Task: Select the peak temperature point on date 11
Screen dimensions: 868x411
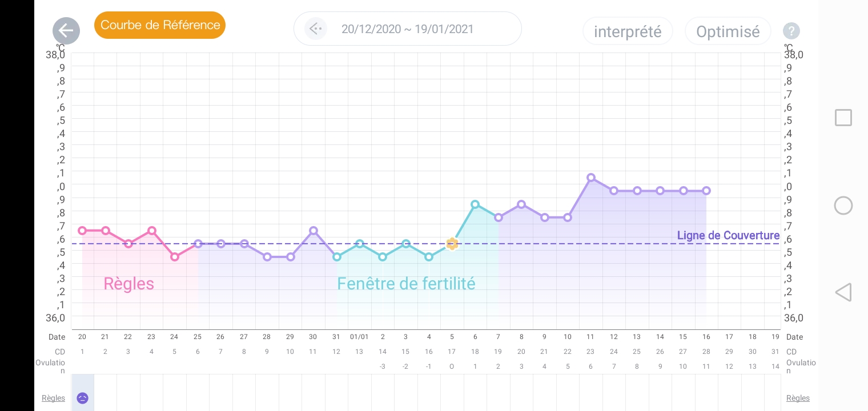Action: [591, 178]
